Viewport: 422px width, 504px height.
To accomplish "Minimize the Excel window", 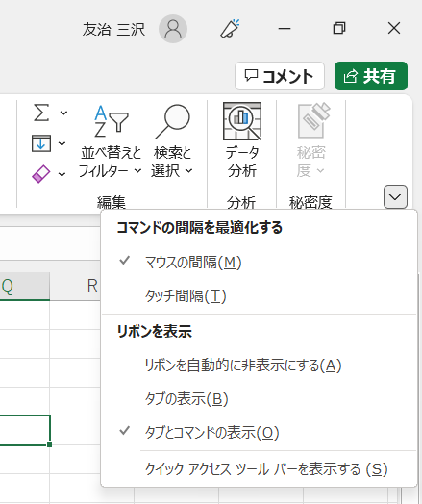I will click(x=285, y=29).
